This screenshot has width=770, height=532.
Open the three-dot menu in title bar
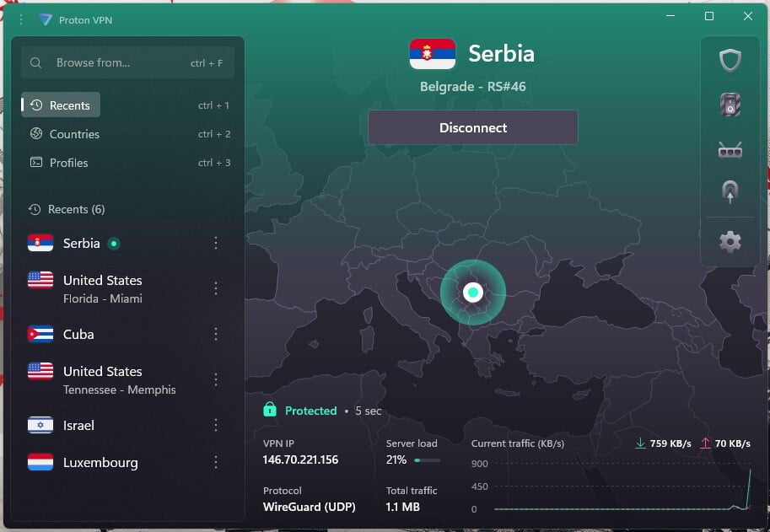[21, 19]
